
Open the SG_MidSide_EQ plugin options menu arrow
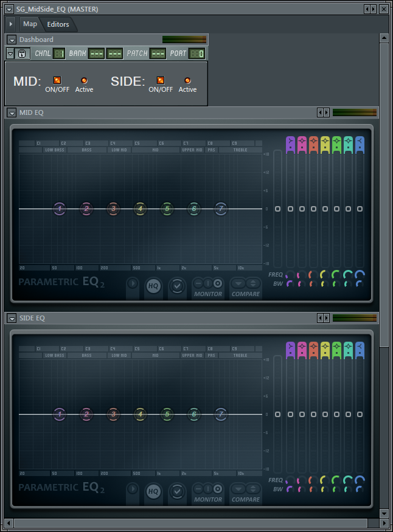point(9,9)
